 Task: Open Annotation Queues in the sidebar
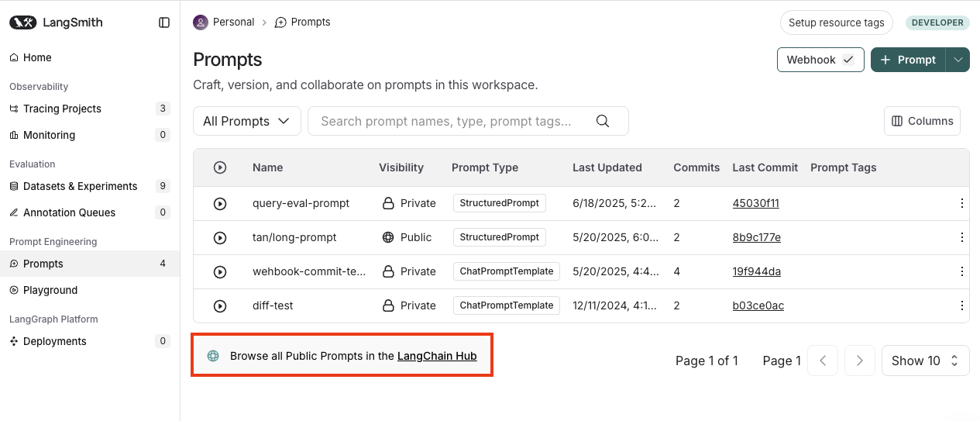(90, 212)
